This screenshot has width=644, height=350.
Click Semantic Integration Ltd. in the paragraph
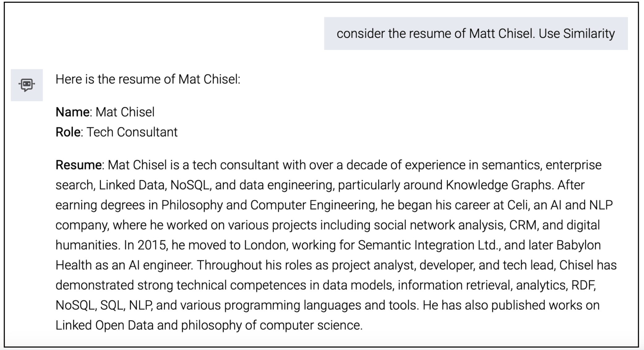click(x=429, y=245)
